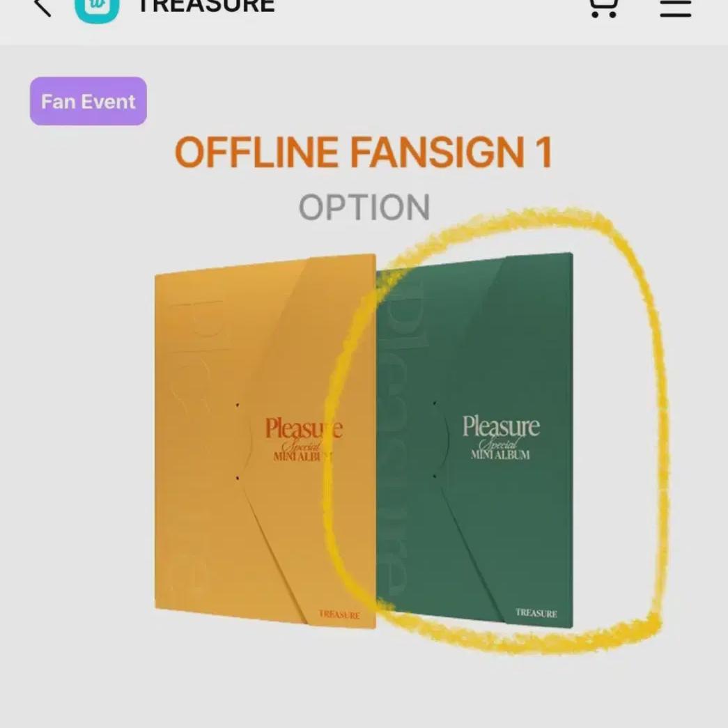The height and width of the screenshot is (728, 728).
Task: Select the OFFLINE FANSIGN 1 heading
Action: (364, 152)
